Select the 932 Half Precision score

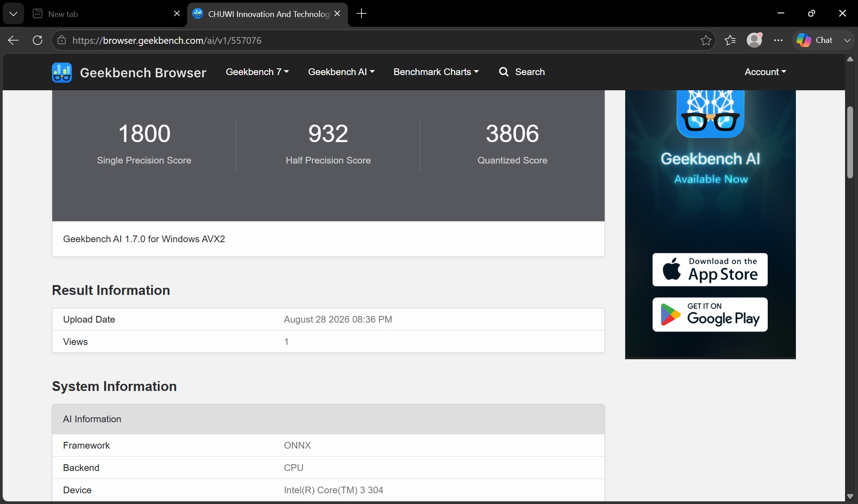coord(328,134)
